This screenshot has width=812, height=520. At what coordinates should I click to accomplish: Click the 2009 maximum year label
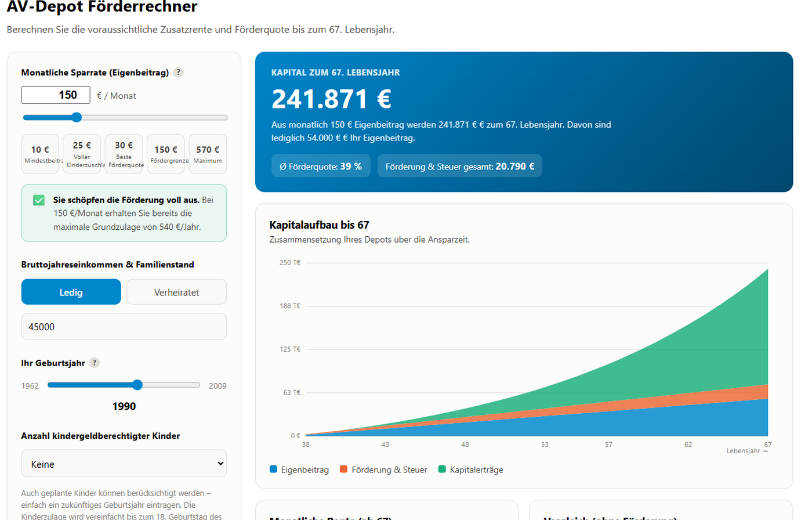(x=217, y=386)
